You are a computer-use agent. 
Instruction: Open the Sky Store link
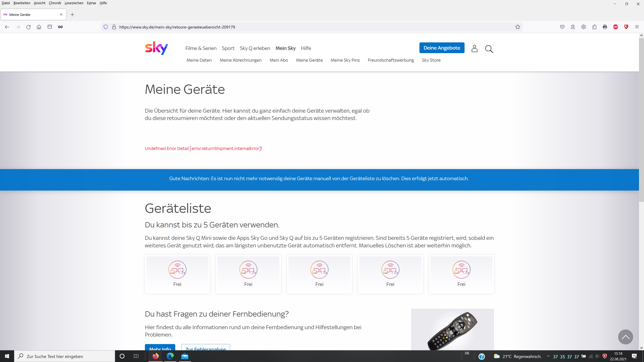(x=431, y=60)
